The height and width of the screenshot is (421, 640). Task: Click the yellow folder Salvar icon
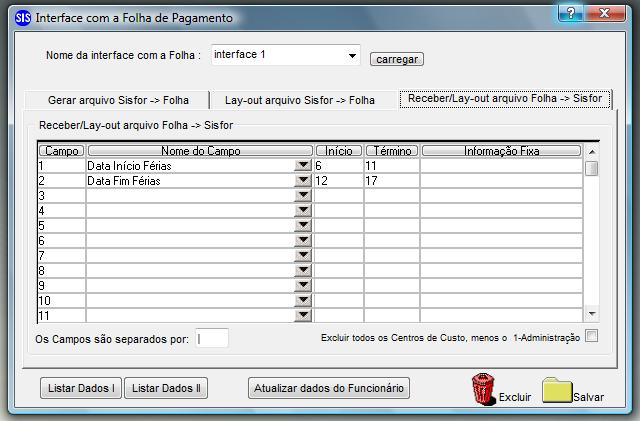click(x=557, y=390)
